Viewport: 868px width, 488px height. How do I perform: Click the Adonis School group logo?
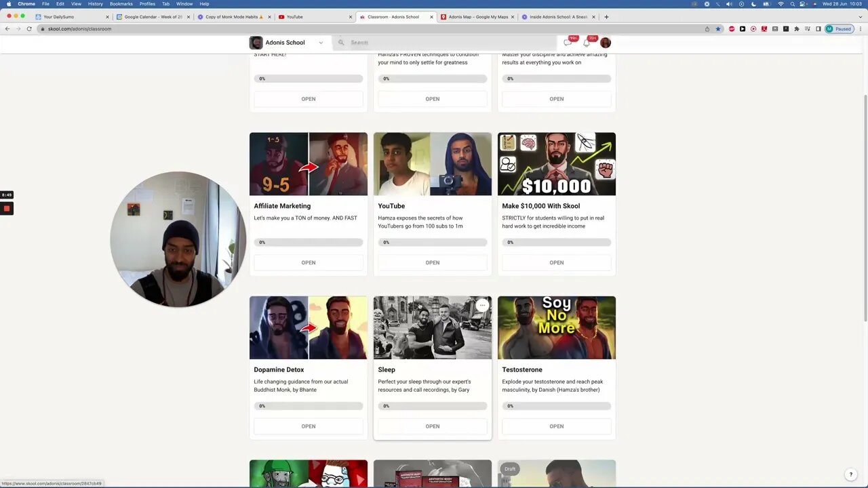tap(256, 43)
